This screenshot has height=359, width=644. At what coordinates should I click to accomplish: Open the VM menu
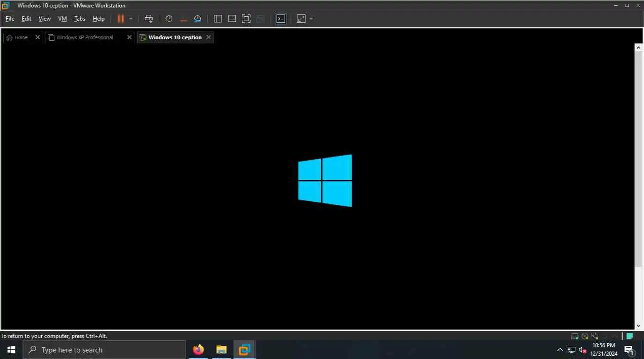click(62, 19)
